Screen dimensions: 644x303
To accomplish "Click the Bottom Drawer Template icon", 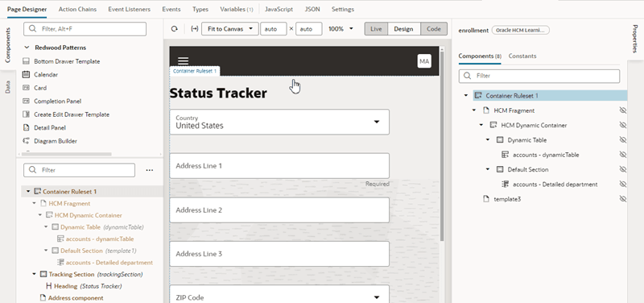I will [26, 61].
